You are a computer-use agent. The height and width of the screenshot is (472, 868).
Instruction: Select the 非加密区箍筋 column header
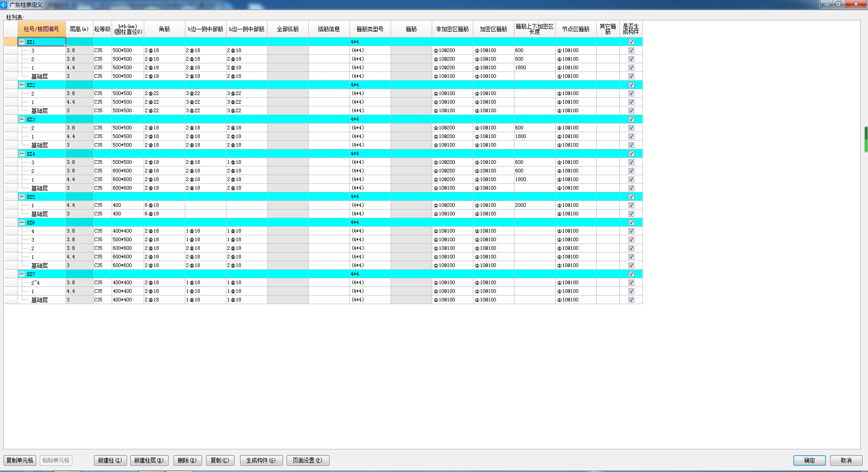[x=453, y=29]
